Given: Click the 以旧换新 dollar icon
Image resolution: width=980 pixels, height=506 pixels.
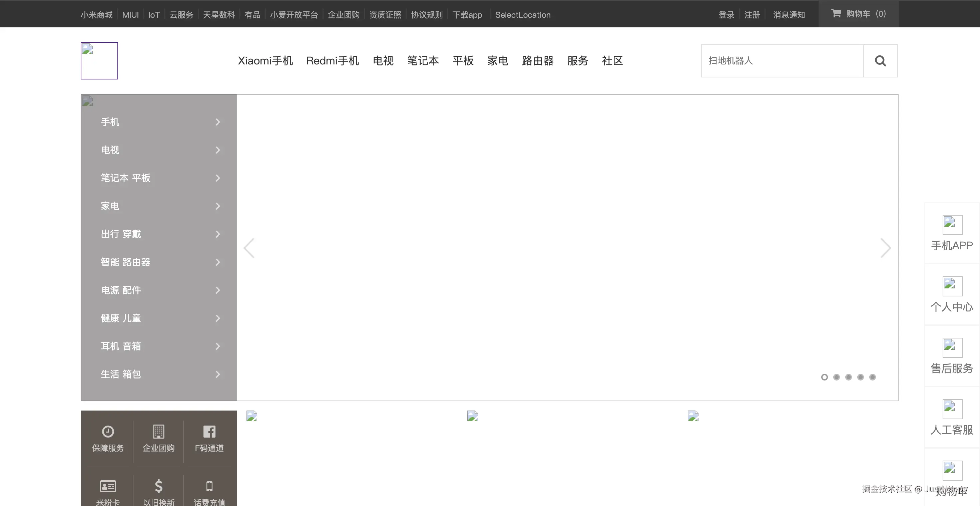Looking at the screenshot, I should pyautogui.click(x=159, y=486).
